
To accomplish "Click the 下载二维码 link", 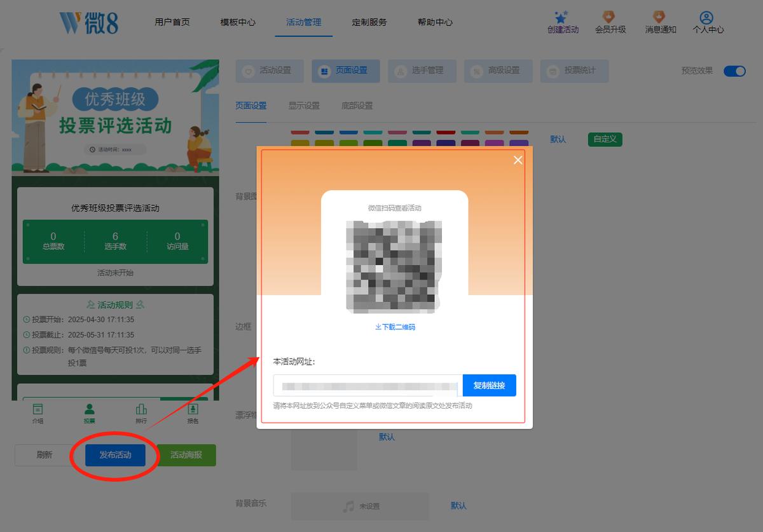I will click(x=395, y=327).
